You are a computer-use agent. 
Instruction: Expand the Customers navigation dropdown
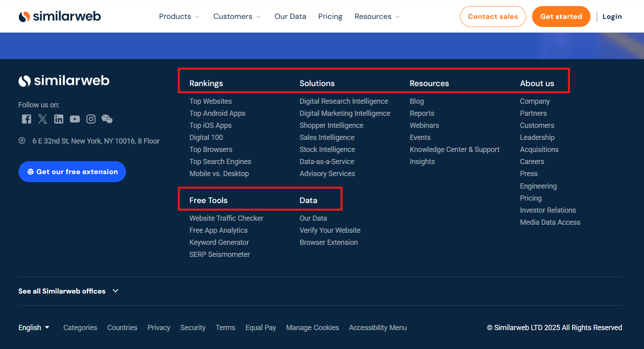237,16
